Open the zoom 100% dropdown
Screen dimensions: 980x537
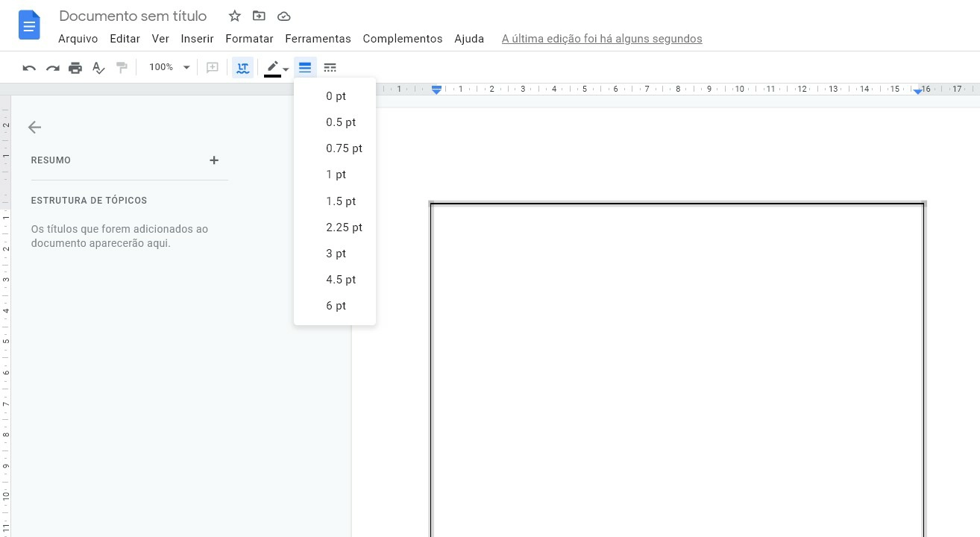pyautogui.click(x=169, y=67)
